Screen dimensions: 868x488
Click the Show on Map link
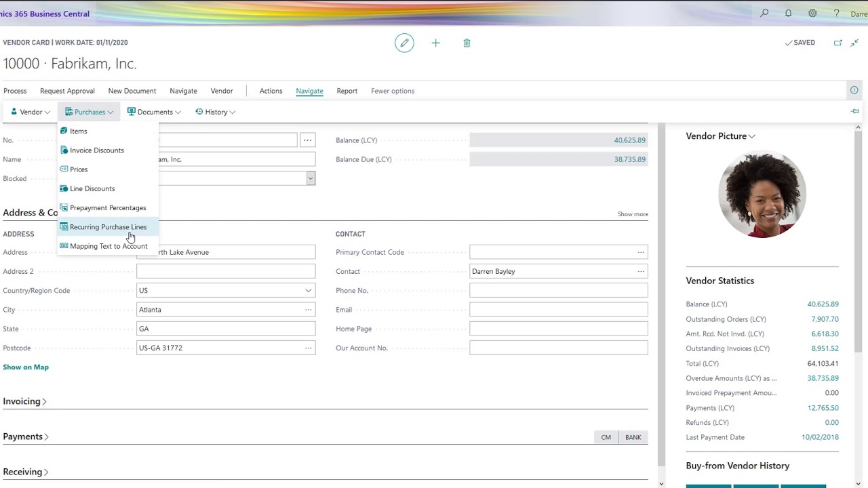(26, 367)
